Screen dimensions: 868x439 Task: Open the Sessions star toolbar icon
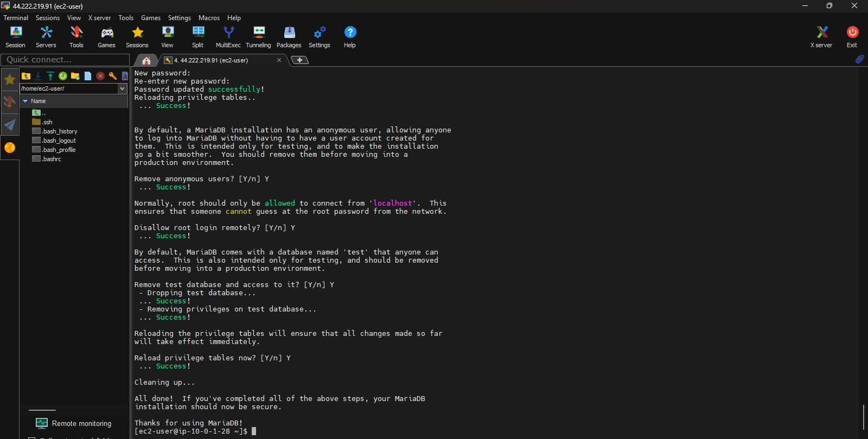137,37
